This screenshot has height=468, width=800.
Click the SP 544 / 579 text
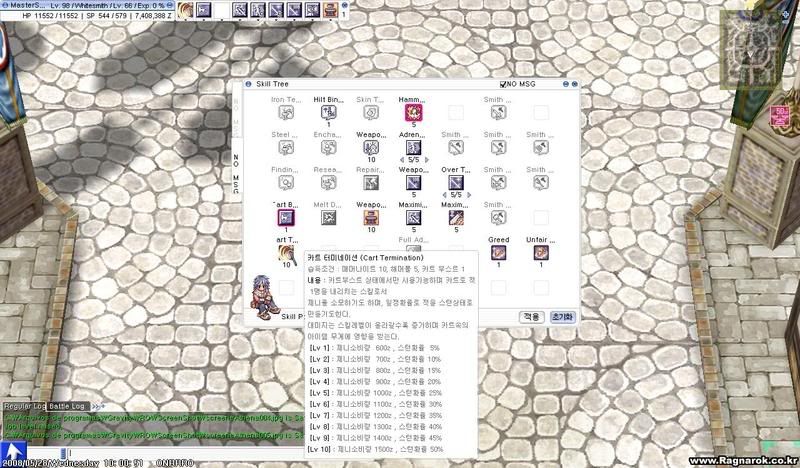coord(106,16)
